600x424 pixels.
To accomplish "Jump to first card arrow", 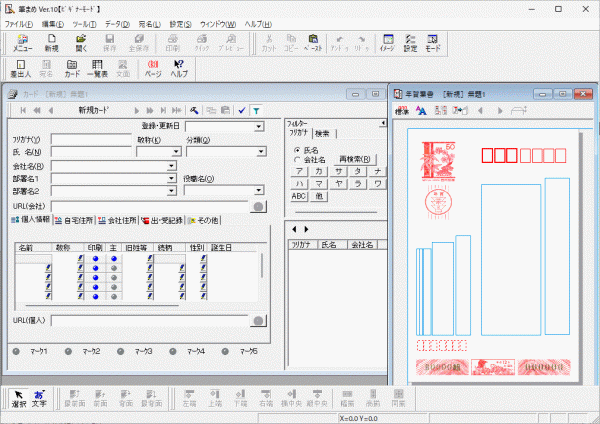I will (23, 111).
